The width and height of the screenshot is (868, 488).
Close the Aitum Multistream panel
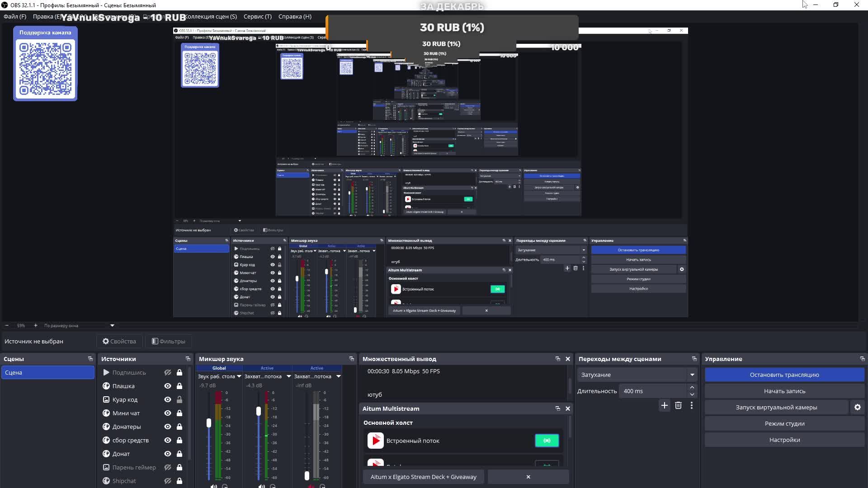tap(568, 408)
